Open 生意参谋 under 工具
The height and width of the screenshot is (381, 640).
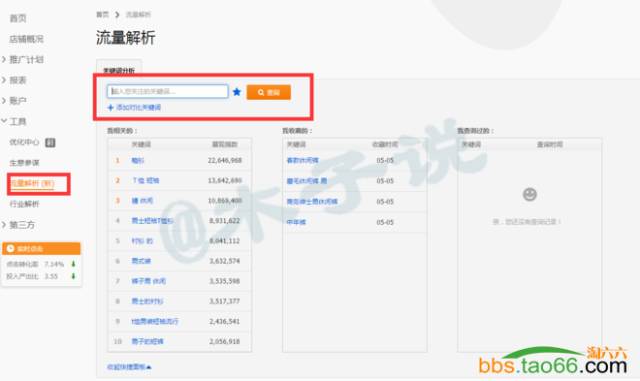24,163
